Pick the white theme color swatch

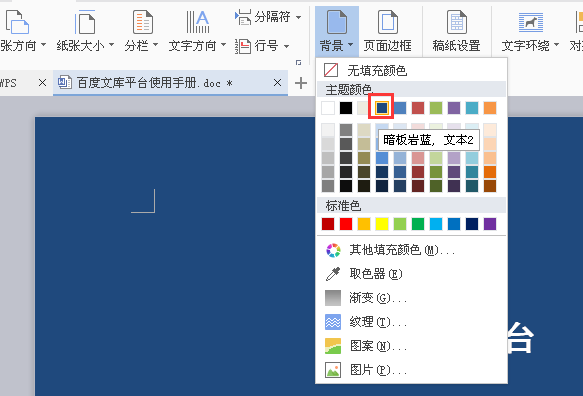click(x=328, y=108)
